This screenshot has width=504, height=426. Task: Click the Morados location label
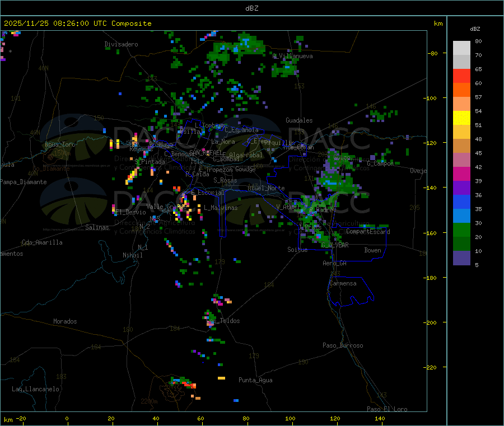[x=65, y=321]
